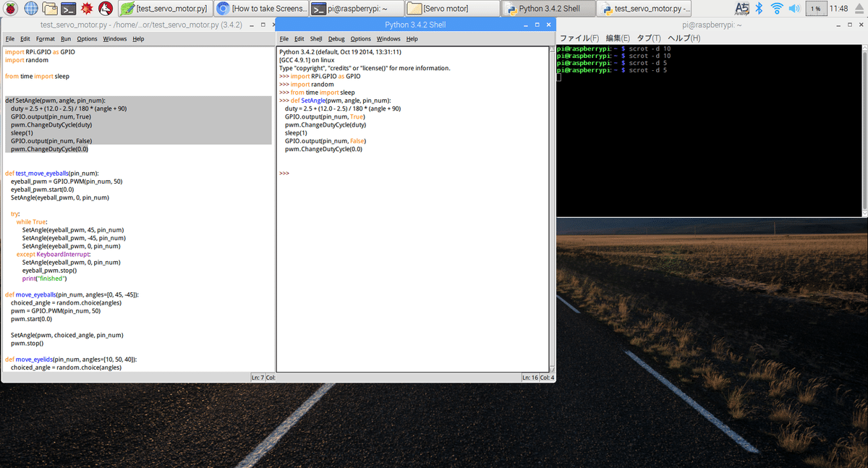Image resolution: width=868 pixels, height=468 pixels.
Task: Click 'eyeball_pwm.start(0.0)' line in editor
Action: pos(42,190)
